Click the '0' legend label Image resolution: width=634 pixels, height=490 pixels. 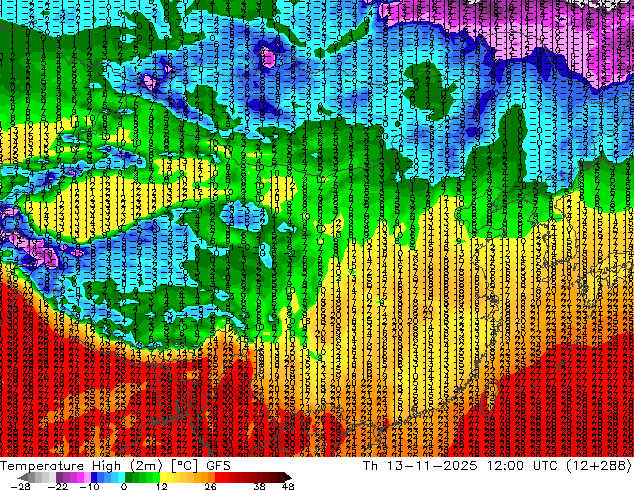click(x=124, y=486)
